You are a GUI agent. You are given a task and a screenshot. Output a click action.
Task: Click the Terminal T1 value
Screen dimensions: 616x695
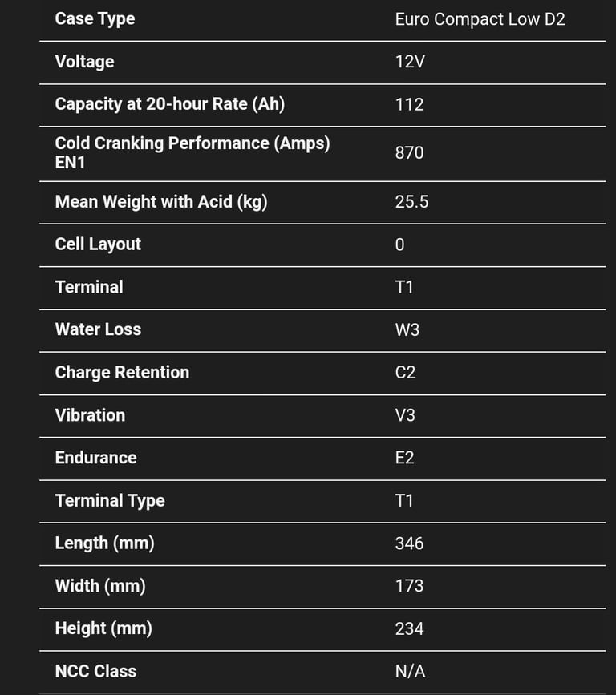click(404, 287)
